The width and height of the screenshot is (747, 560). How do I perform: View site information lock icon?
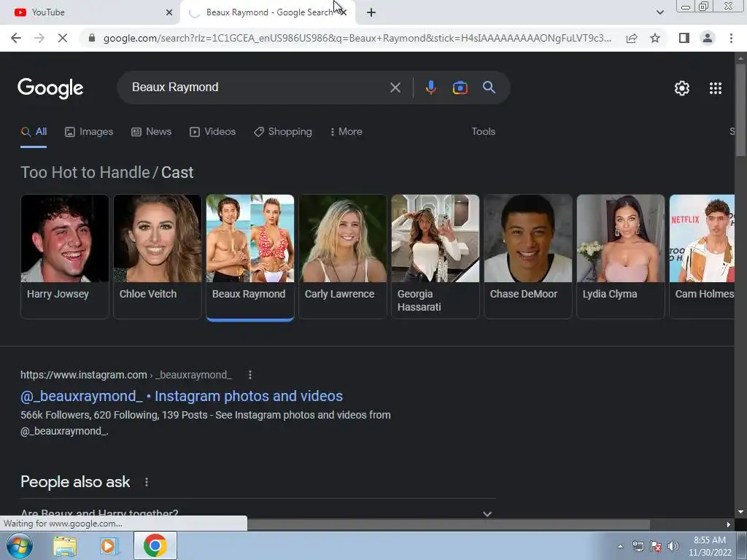coord(92,38)
